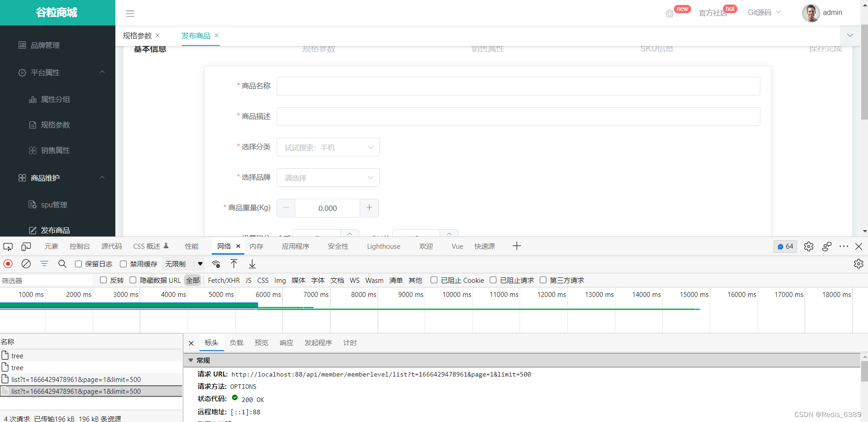Check the 第三方请求 filter checkbox
This screenshot has height=422, width=868.
[544, 280]
